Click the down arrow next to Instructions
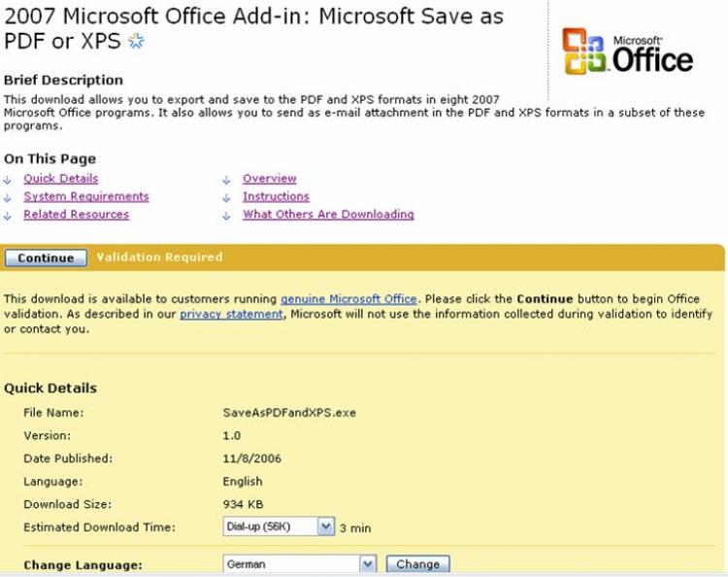Image resolution: width=728 pixels, height=577 pixels. tap(226, 197)
